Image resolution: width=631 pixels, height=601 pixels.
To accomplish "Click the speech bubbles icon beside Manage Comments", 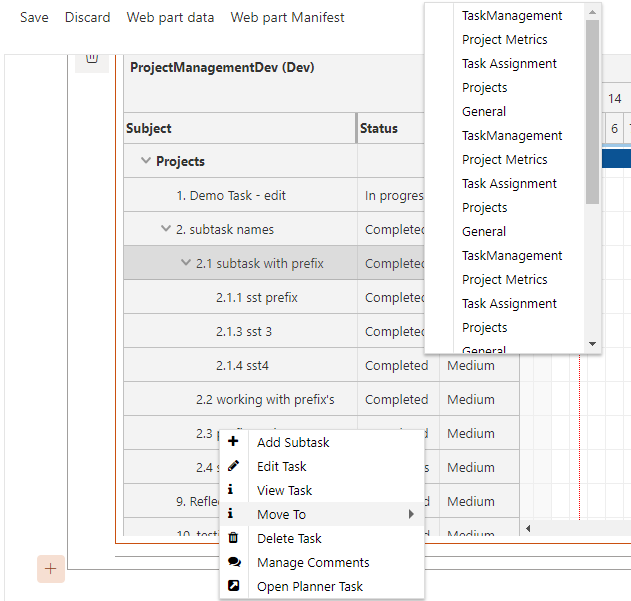I will click(x=234, y=562).
